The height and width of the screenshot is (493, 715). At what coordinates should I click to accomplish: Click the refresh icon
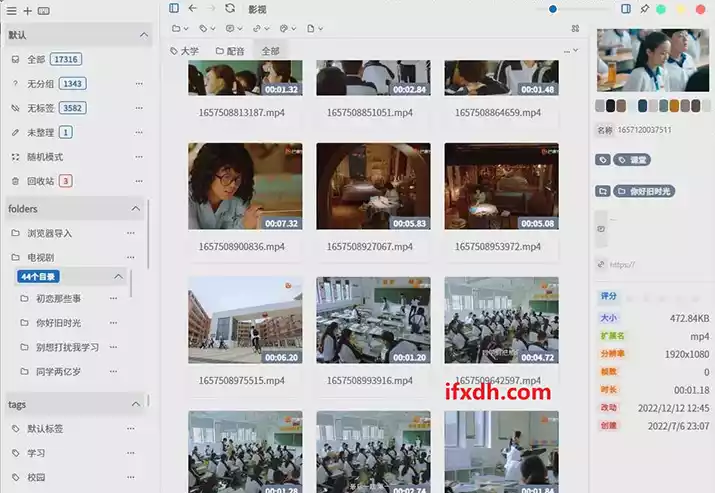(230, 8)
